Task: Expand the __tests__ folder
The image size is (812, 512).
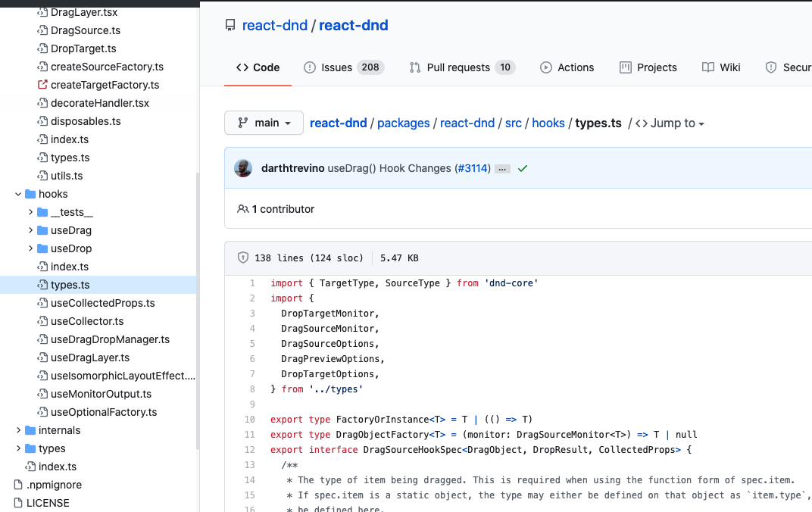Action: (30, 212)
